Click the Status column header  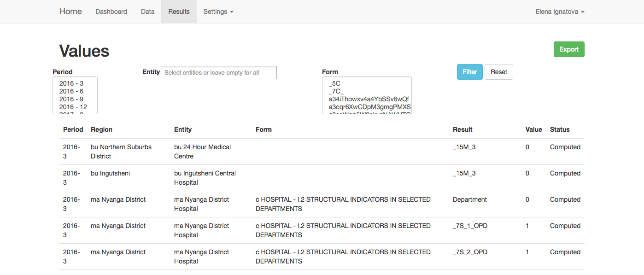click(x=560, y=129)
